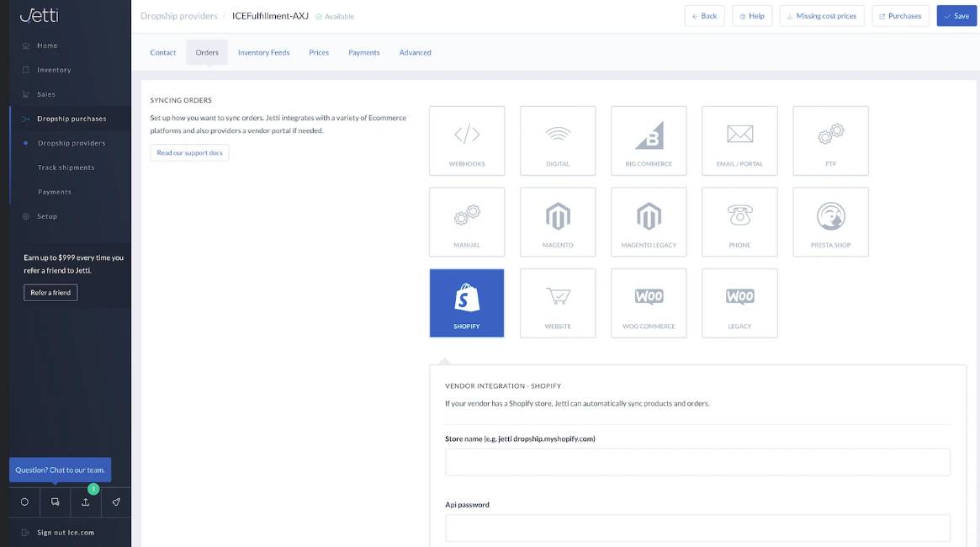Screen dimensions: 980x547
Task: Open Payments in the sidebar
Action: click(55, 192)
